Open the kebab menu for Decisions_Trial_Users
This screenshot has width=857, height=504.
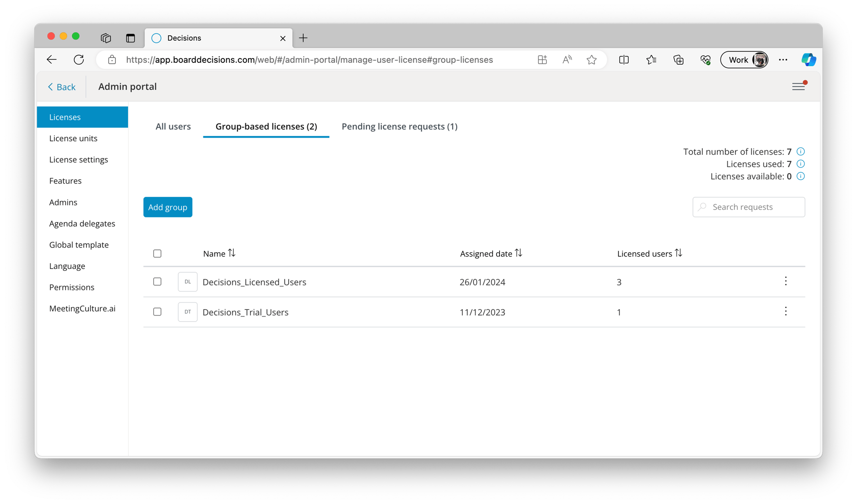pos(786,312)
